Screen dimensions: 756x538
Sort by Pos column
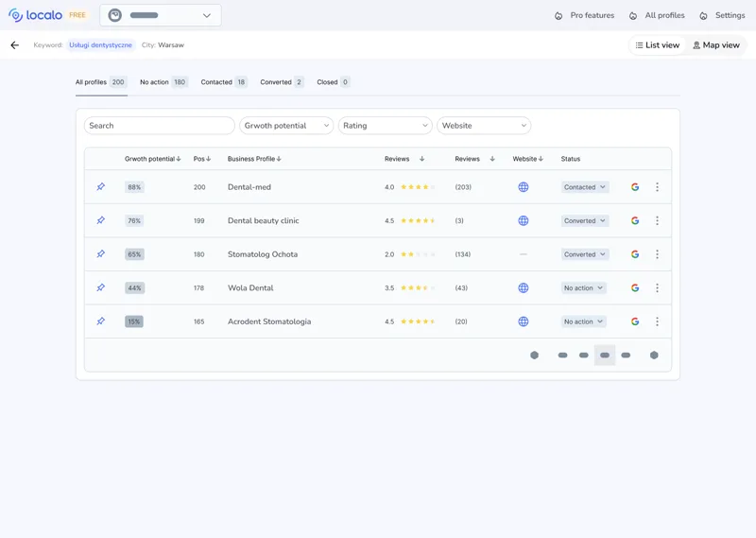tap(202, 159)
